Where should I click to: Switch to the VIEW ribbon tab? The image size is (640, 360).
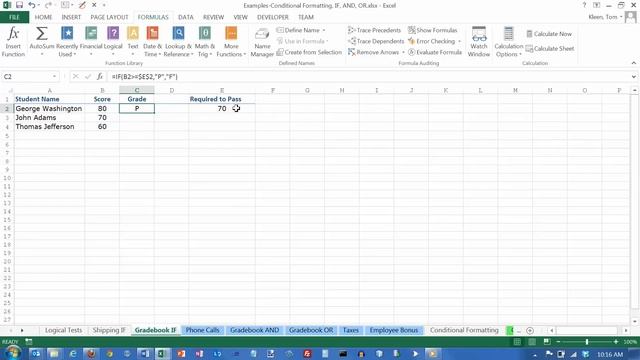click(x=240, y=17)
